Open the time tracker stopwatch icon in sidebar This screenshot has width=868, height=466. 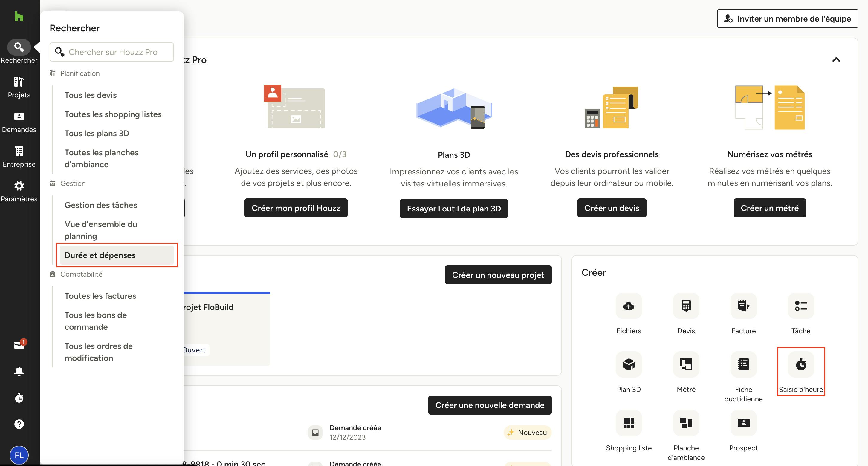pyautogui.click(x=19, y=398)
